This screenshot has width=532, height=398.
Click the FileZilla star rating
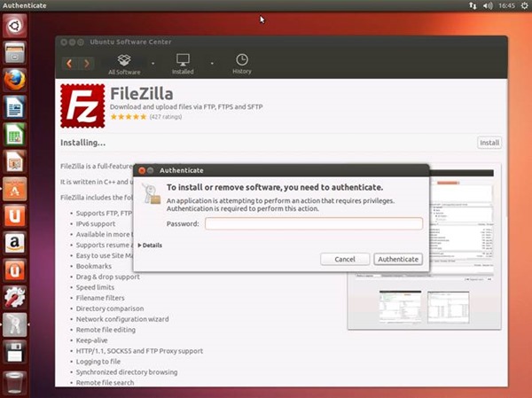click(x=129, y=117)
